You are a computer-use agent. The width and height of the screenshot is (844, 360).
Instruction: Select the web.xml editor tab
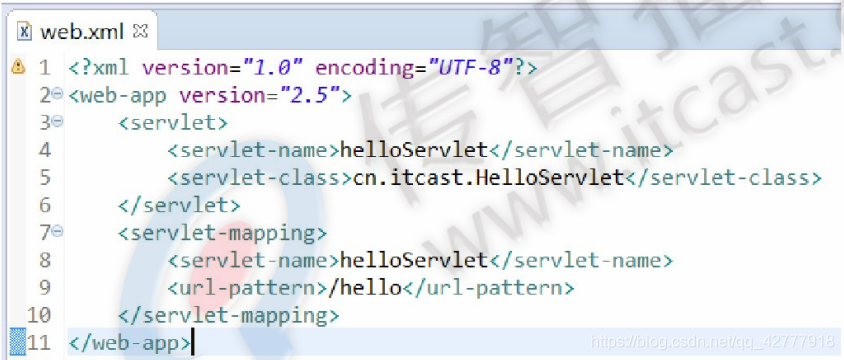(82, 32)
